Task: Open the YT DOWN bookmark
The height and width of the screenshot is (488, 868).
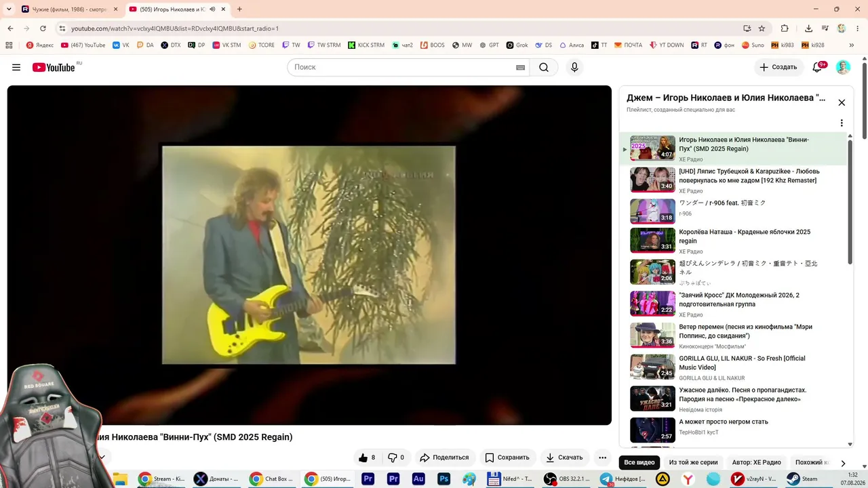Action: coord(667,45)
